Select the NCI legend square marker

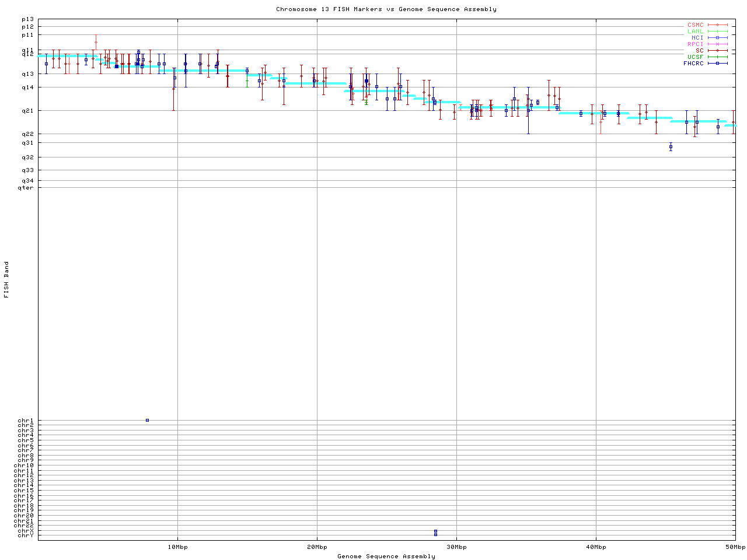pos(717,38)
